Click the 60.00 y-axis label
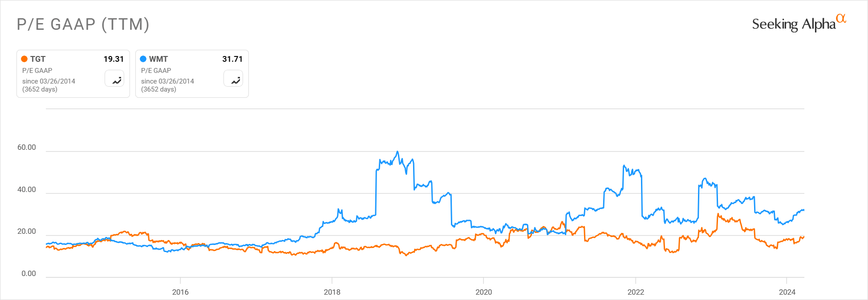This screenshot has width=868, height=300. (x=27, y=148)
